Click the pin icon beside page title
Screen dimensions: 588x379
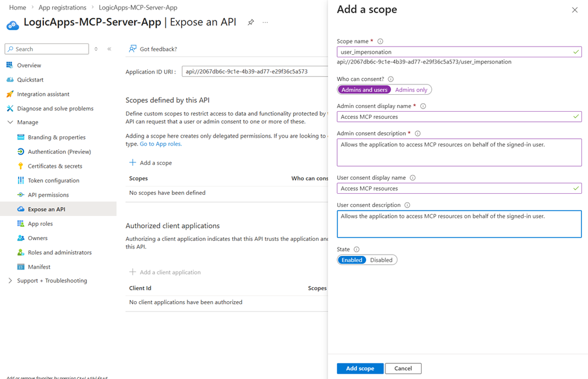tap(251, 22)
